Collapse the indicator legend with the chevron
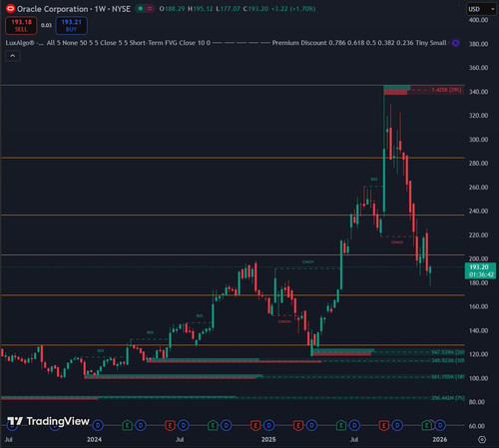 (x=13, y=56)
